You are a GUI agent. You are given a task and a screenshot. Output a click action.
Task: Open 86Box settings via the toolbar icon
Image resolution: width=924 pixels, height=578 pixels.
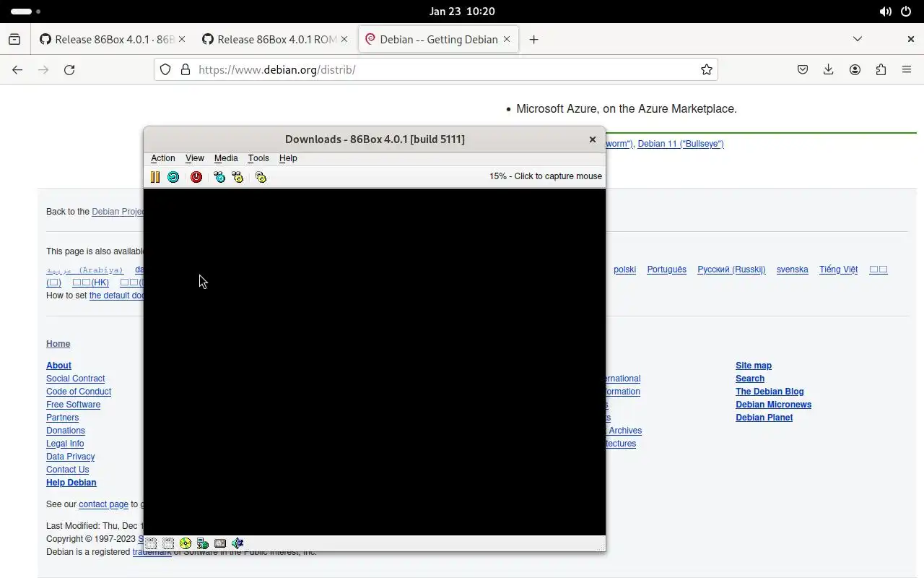pos(261,177)
